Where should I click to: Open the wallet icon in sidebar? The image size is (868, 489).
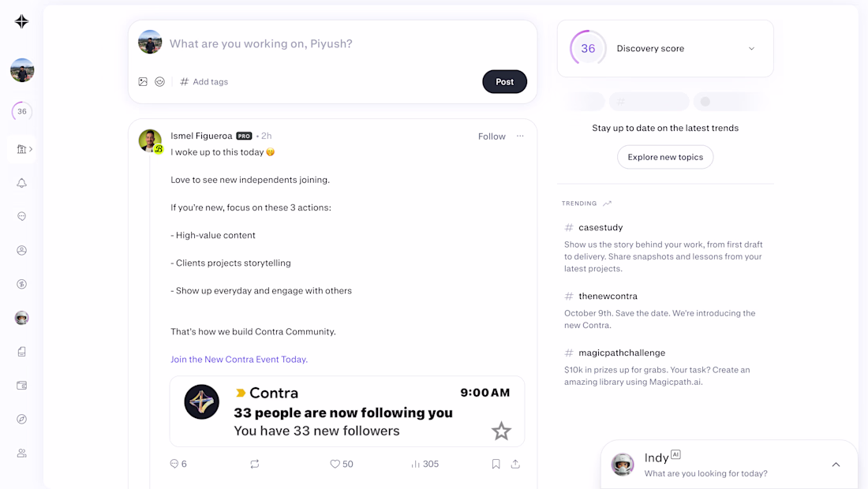pyautogui.click(x=22, y=386)
